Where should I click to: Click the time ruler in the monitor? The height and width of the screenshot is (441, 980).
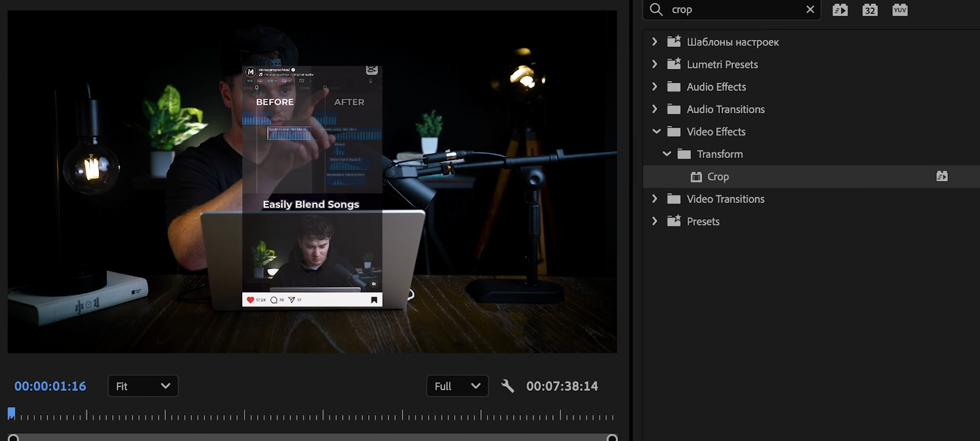(313, 415)
